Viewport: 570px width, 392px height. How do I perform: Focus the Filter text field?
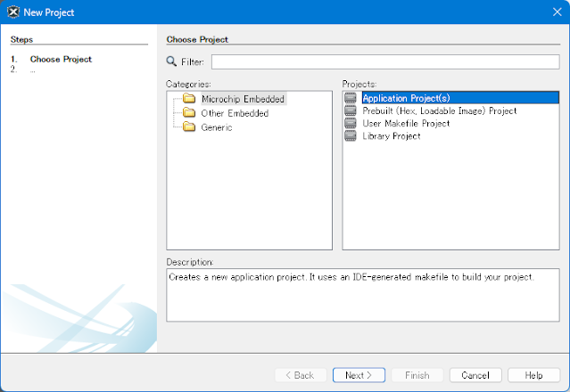[385, 61]
